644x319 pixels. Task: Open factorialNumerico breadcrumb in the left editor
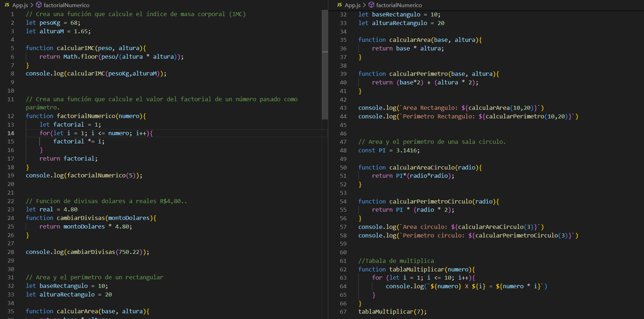pyautogui.click(x=67, y=5)
